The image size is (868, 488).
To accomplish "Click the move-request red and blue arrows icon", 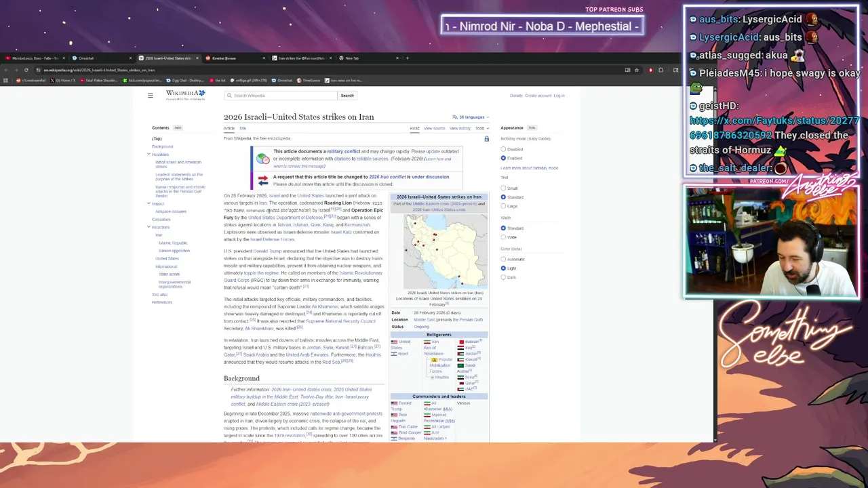I will (x=262, y=180).
